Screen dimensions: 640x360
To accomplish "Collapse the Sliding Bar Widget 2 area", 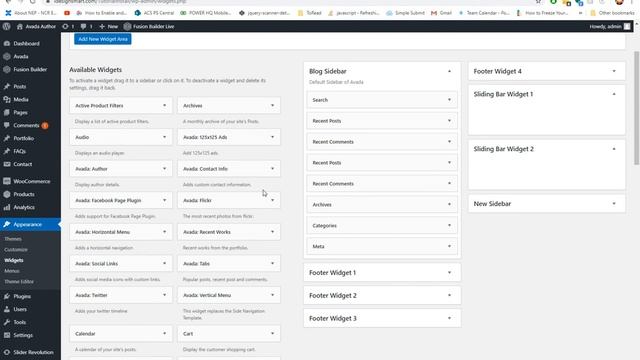I will click(614, 149).
